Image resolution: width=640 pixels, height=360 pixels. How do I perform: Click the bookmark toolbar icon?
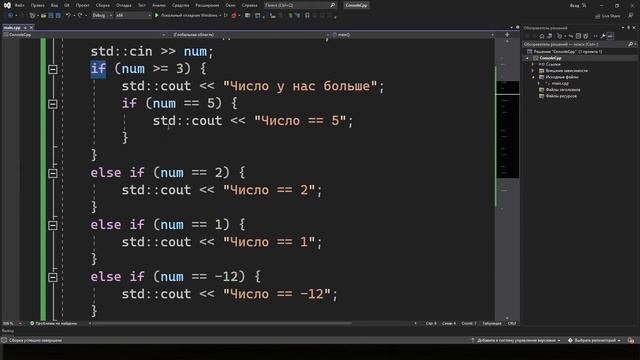307,16
